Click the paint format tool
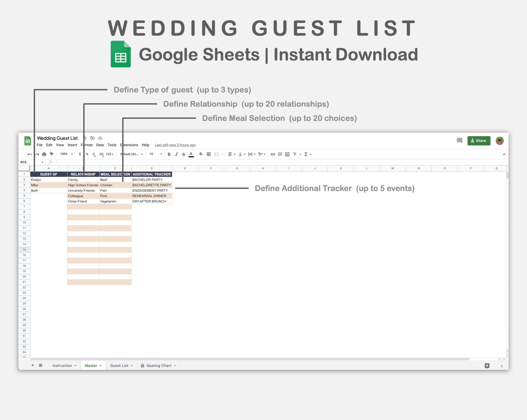527x420 pixels. 52,154
